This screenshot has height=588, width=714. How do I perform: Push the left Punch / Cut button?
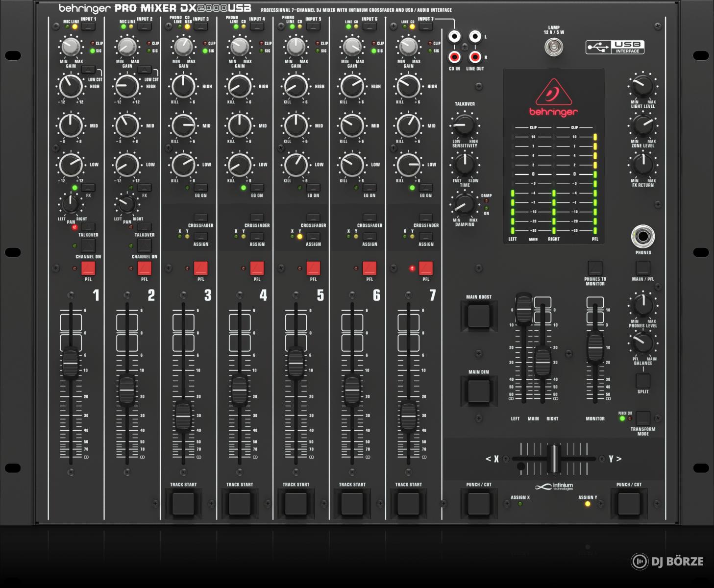(x=479, y=503)
